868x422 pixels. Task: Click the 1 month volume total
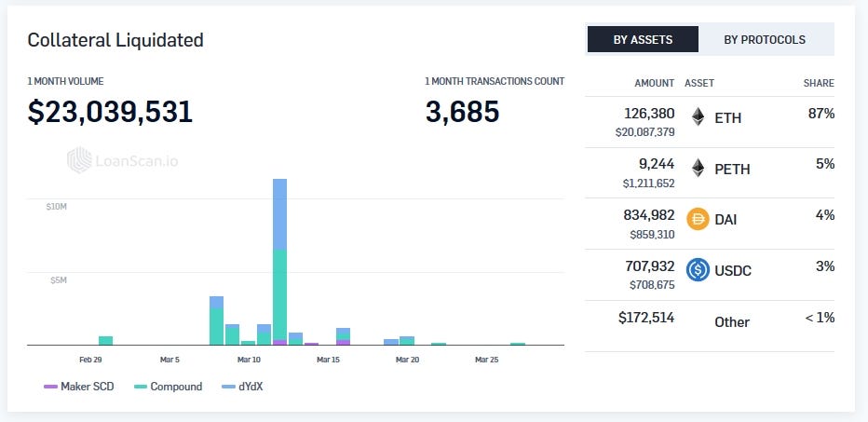coord(110,112)
